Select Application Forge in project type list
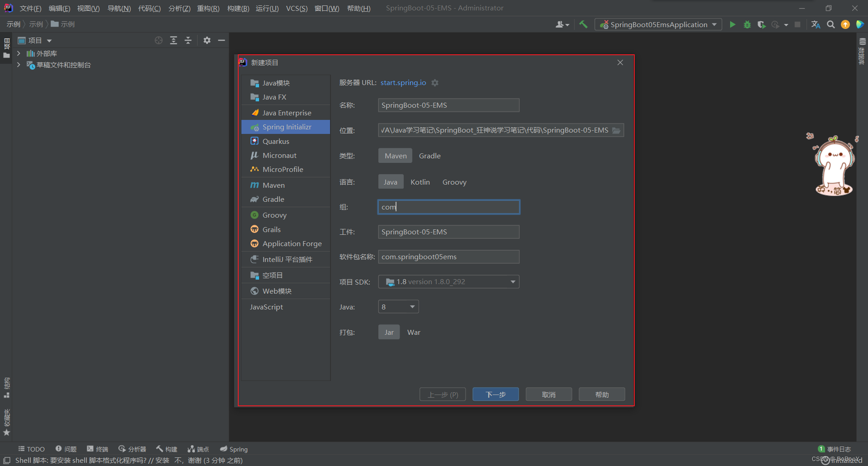868x466 pixels. pyautogui.click(x=286, y=243)
